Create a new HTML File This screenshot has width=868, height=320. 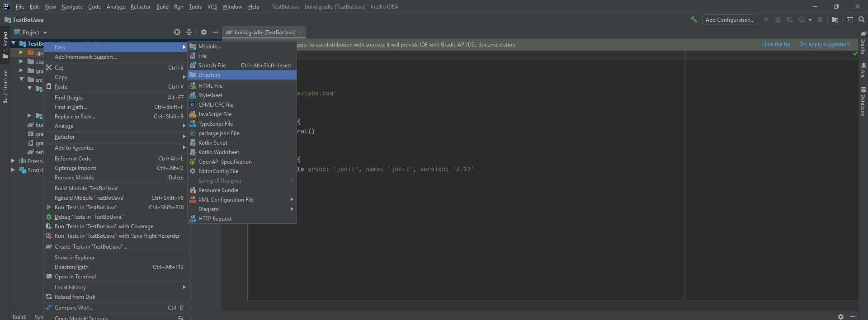click(x=242, y=85)
